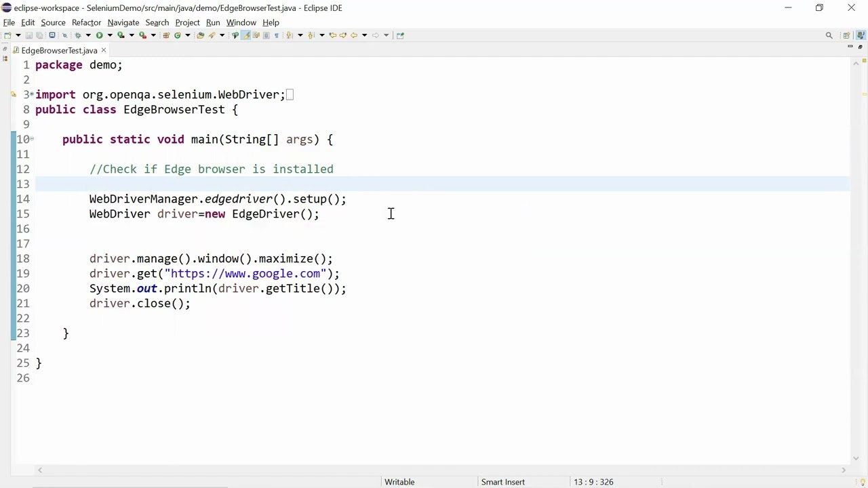Click the Save All toolbar icon
This screenshot has width=868, height=488.
pos(39,35)
